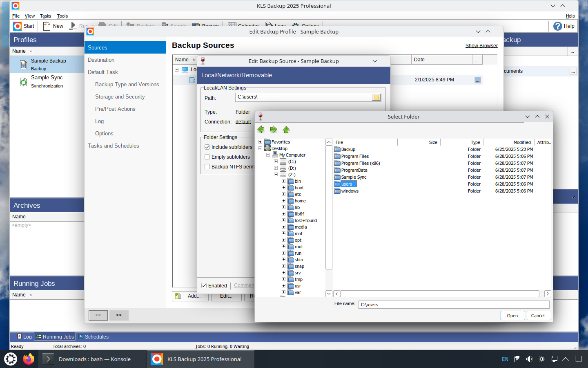Screen dimensions: 588x368
Task: Click the Folder type link
Action: click(243, 112)
